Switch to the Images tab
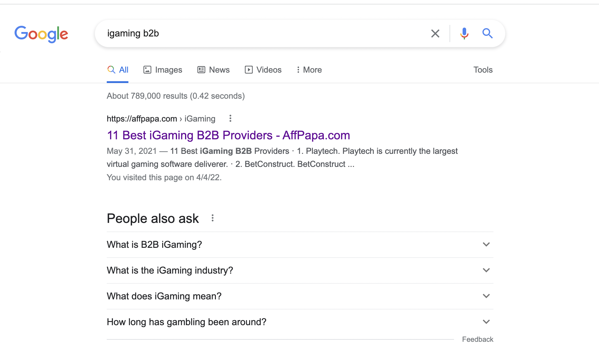 163,70
